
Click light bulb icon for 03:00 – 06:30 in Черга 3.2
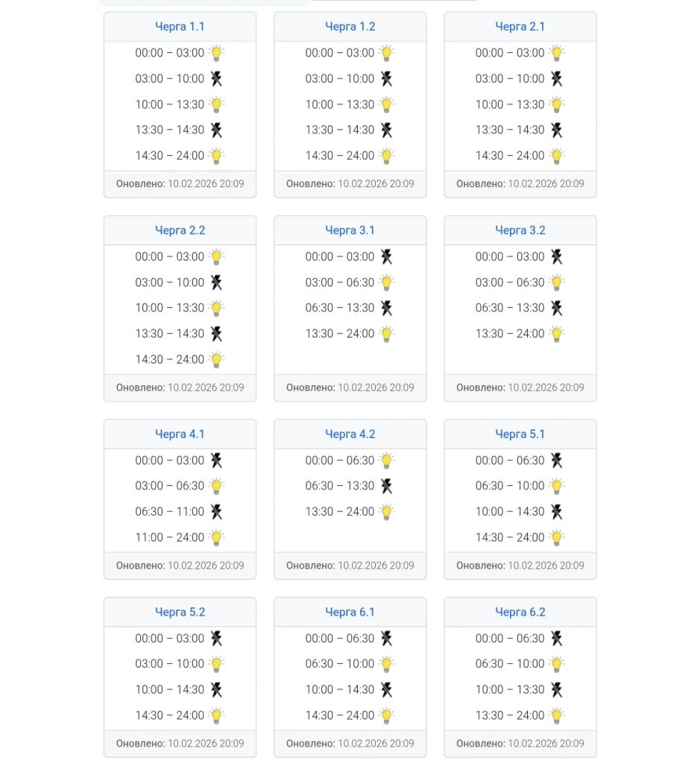click(x=556, y=282)
